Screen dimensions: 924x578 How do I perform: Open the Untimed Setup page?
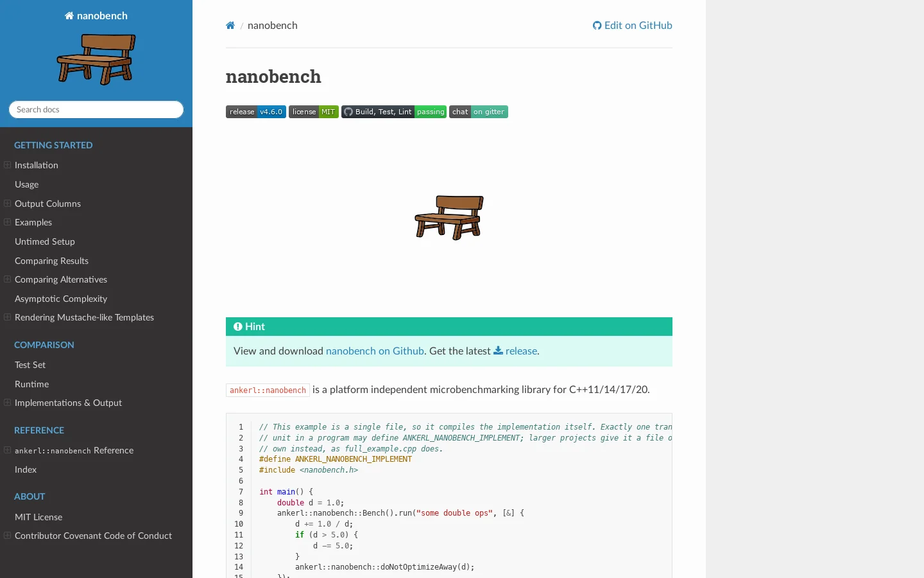[45, 241]
